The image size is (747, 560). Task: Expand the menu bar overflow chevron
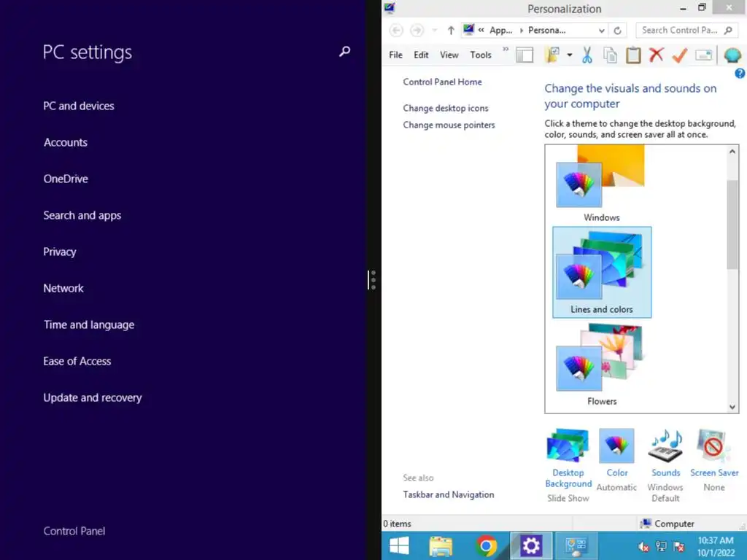pyautogui.click(x=506, y=49)
